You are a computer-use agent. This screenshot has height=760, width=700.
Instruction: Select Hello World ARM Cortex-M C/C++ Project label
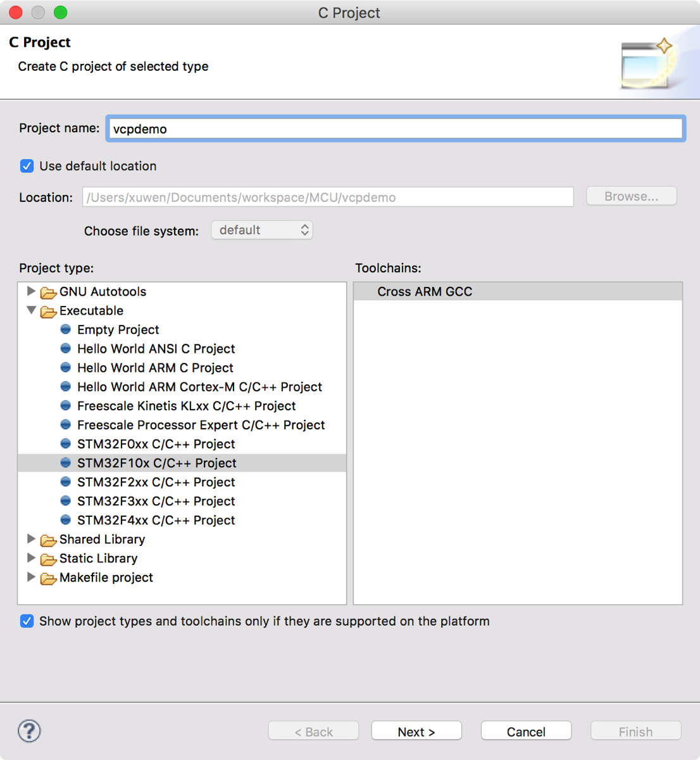coord(199,386)
